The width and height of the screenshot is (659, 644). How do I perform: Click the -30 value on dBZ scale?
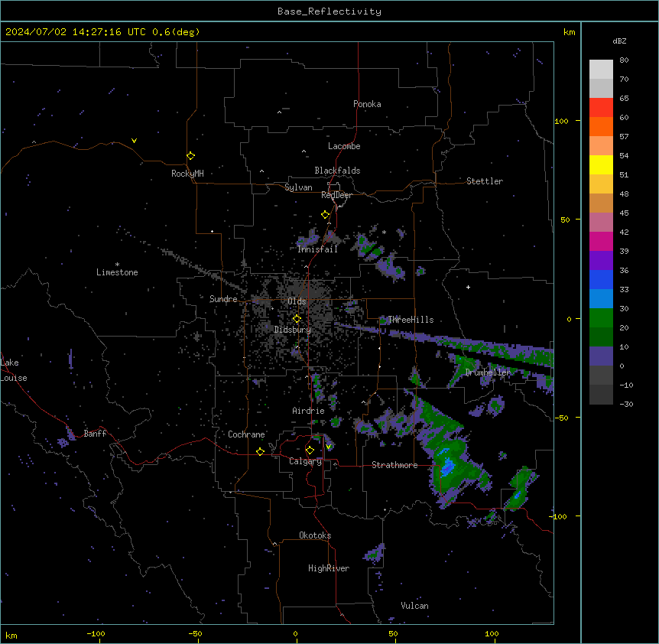[626, 404]
